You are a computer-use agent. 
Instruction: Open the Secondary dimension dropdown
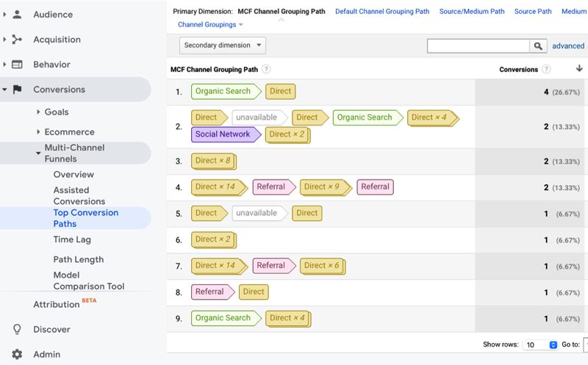pyautogui.click(x=222, y=46)
